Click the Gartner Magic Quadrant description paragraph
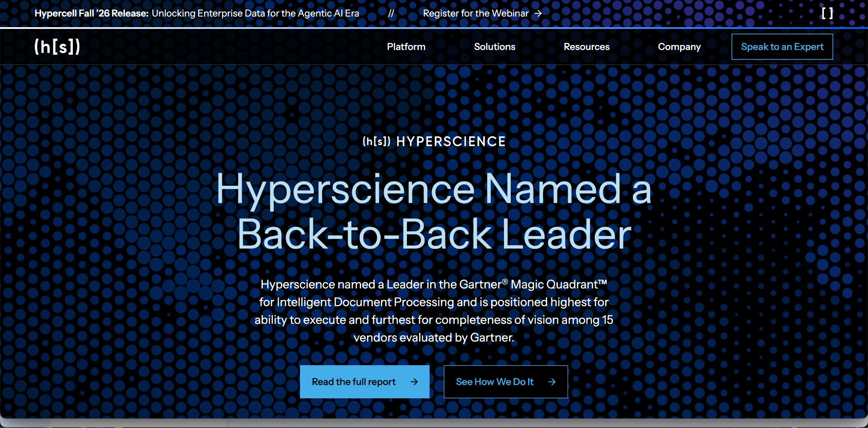This screenshot has height=428, width=868. tap(434, 311)
